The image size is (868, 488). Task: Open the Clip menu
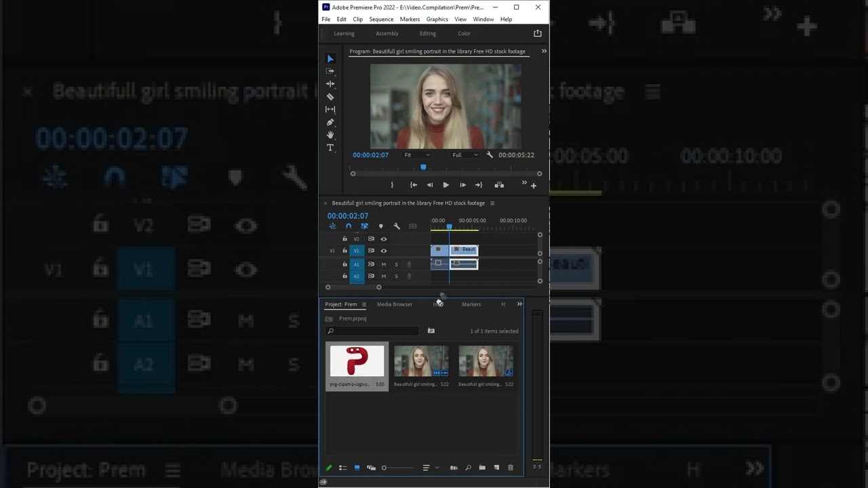click(x=358, y=19)
